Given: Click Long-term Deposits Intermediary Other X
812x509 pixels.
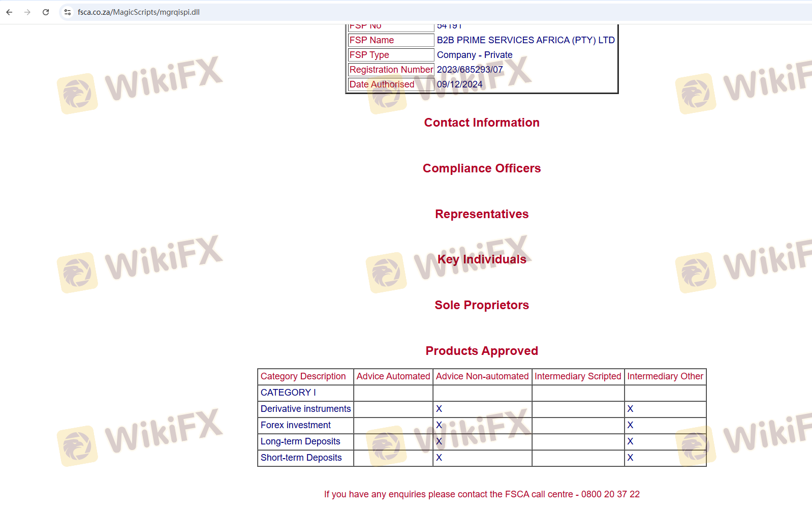Looking at the screenshot, I should coord(630,441).
